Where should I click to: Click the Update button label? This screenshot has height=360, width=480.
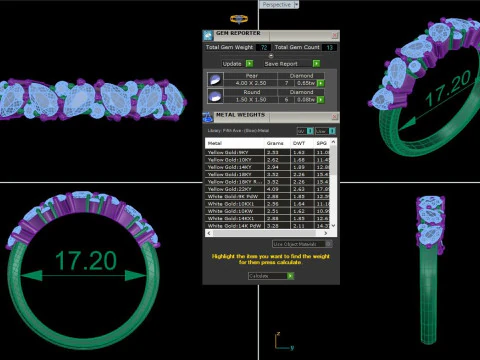pyautogui.click(x=232, y=64)
